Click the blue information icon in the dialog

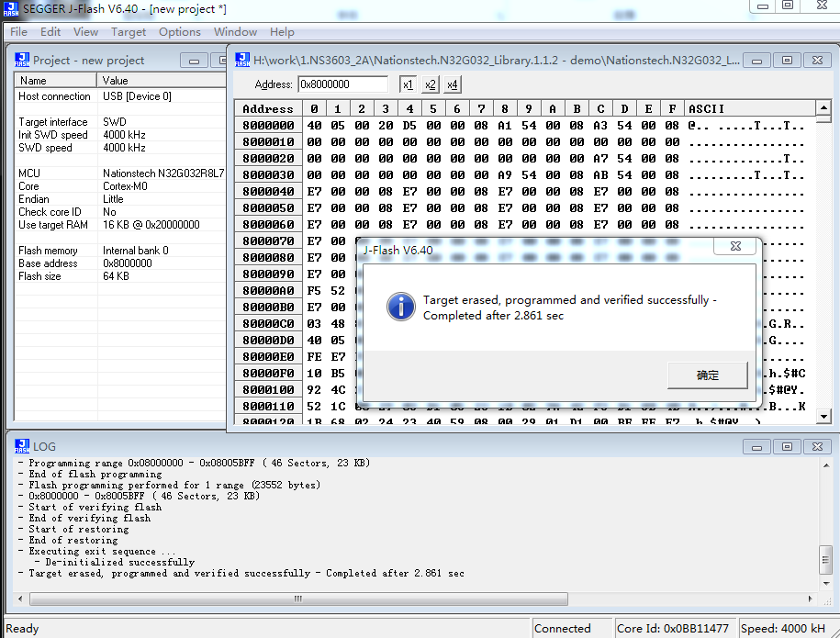click(x=400, y=307)
